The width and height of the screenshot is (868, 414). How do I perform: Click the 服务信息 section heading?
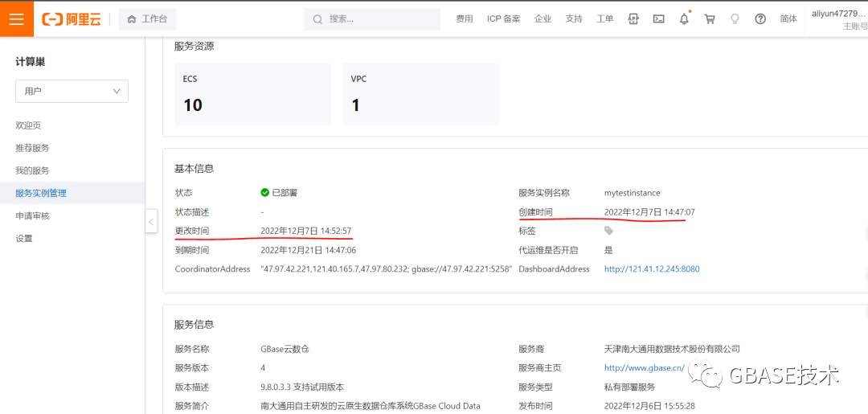[194, 325]
